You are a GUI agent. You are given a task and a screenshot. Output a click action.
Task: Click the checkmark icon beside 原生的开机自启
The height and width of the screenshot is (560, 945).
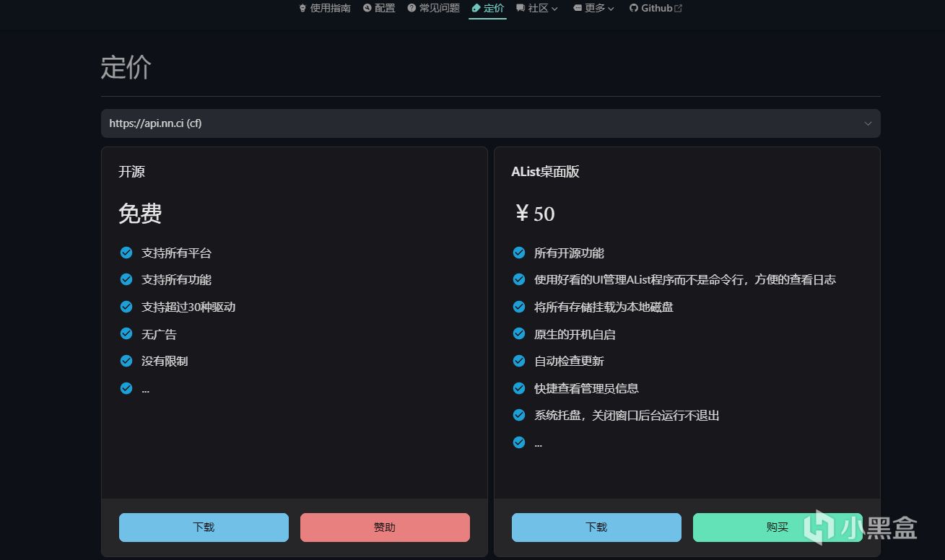click(x=519, y=333)
